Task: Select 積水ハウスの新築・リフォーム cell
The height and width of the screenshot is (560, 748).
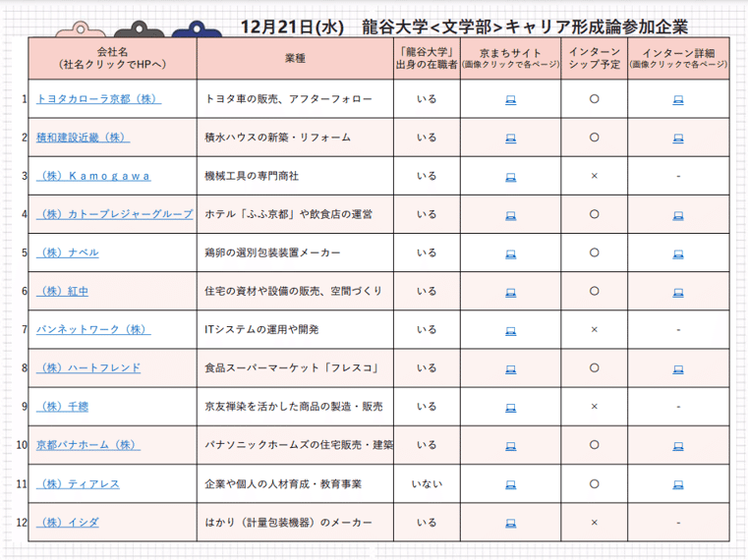Action: 295,138
